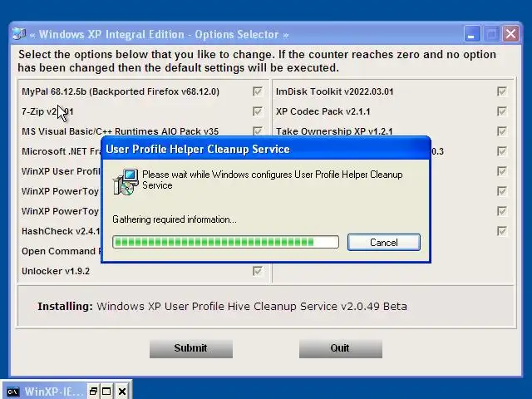
Task: Cancel the User Profile Helper Cleanup configuration
Action: [x=384, y=242]
